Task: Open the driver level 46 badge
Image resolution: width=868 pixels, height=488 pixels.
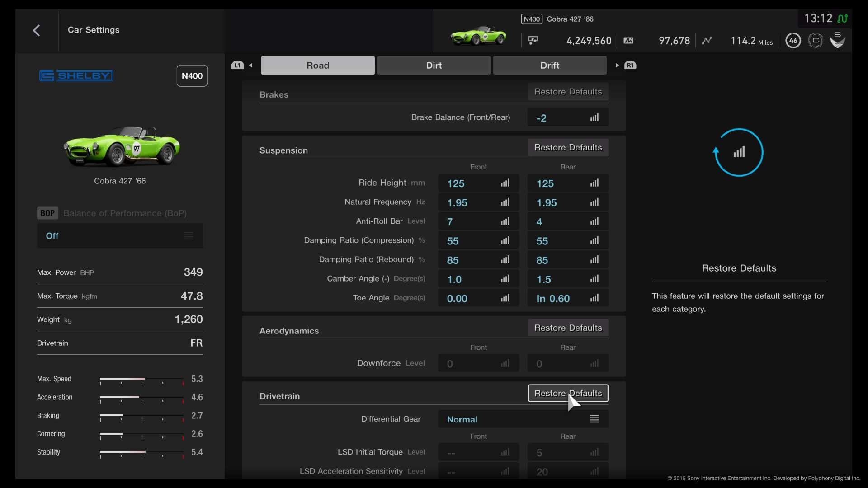Action: point(793,41)
